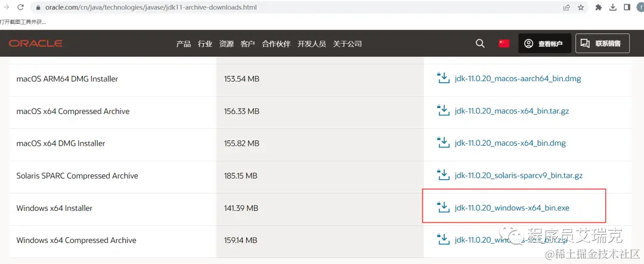Bookmark this page with star icon
The height and width of the screenshot is (264, 644).
tap(581, 7)
